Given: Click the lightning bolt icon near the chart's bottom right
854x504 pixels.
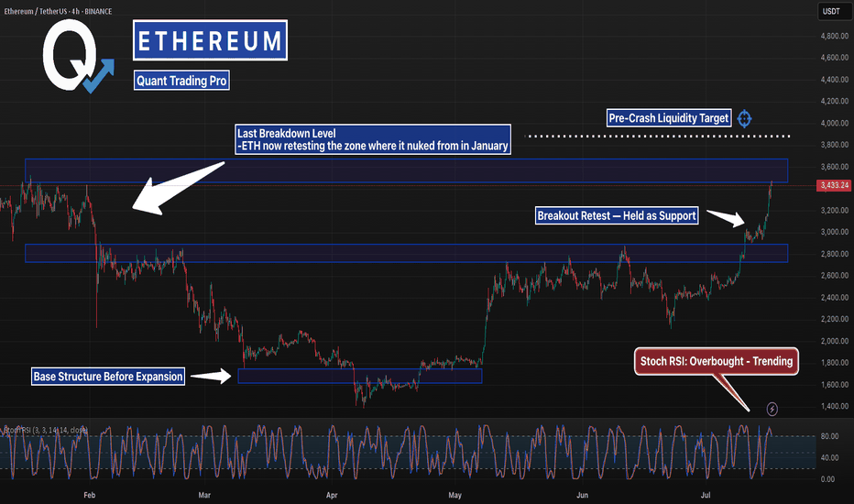Looking at the screenshot, I should point(772,409).
